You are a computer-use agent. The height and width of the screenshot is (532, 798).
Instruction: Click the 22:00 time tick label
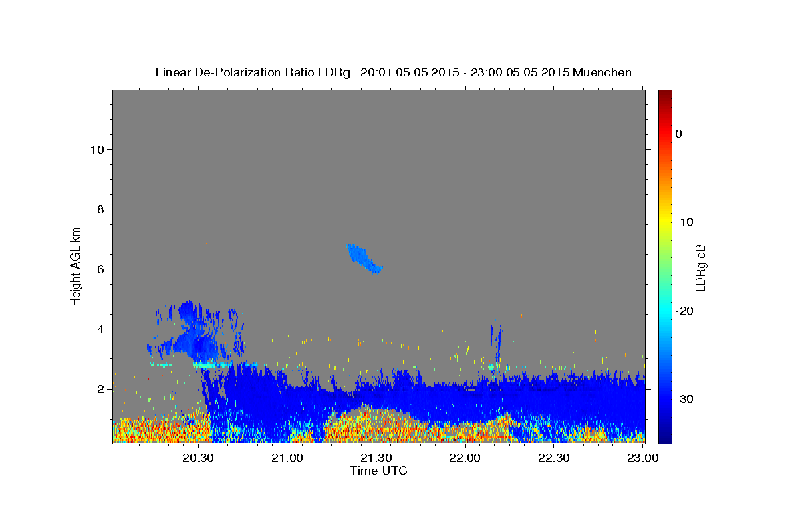pyautogui.click(x=465, y=458)
